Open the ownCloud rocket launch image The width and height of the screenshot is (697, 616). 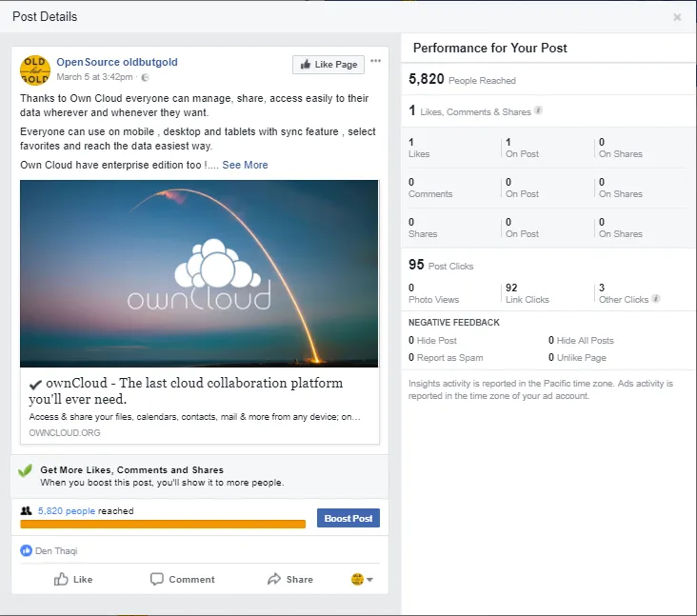[199, 273]
